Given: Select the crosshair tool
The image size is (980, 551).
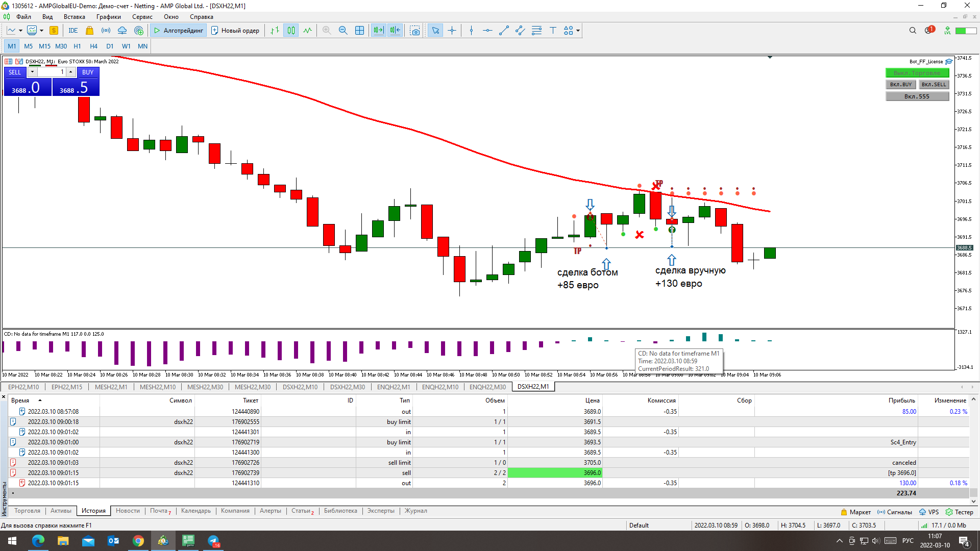Looking at the screenshot, I should [x=452, y=31].
